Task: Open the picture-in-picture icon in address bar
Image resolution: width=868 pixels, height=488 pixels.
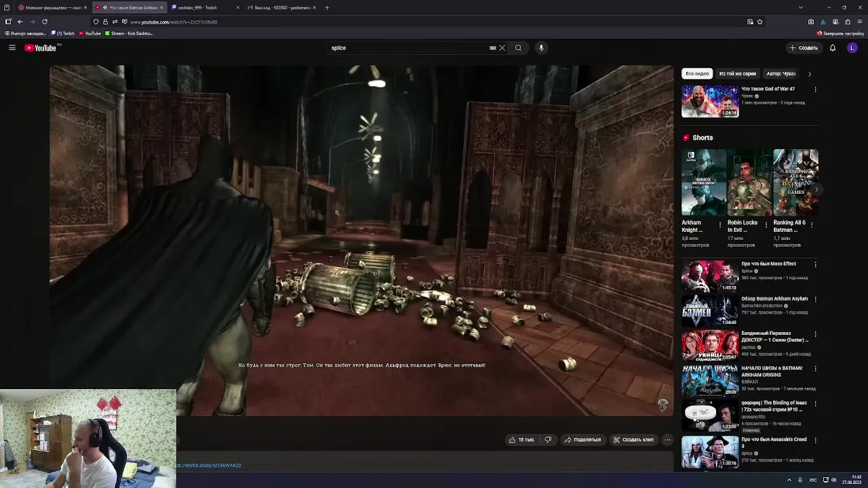Action: (750, 22)
